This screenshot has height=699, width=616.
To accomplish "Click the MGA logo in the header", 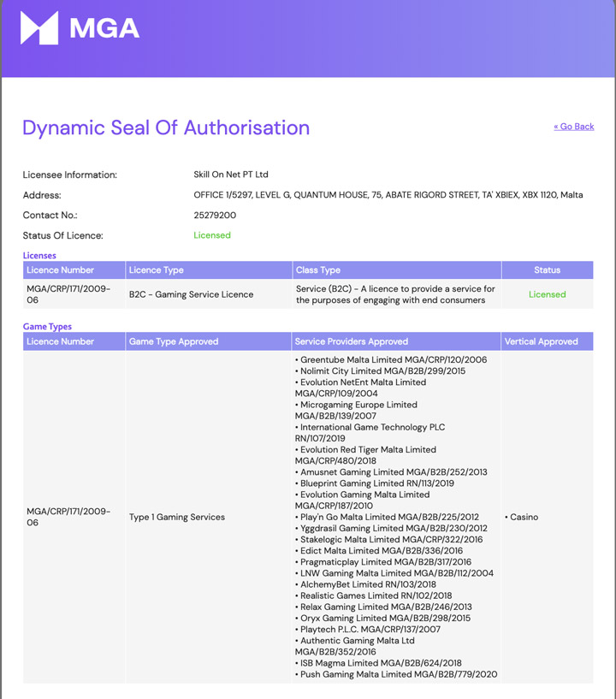I will pyautogui.click(x=80, y=28).
